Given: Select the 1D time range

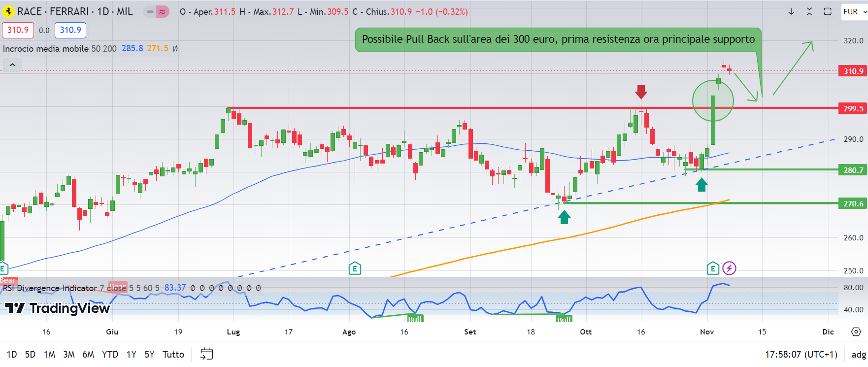Looking at the screenshot, I should 12,354.
